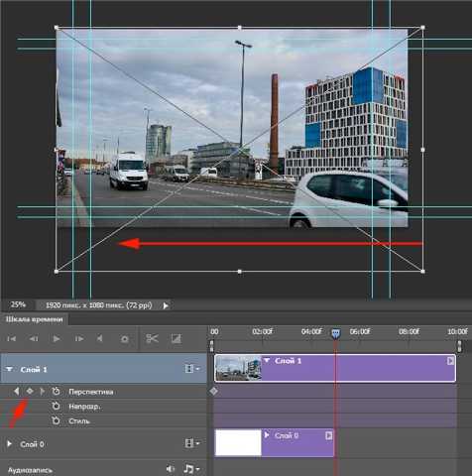The height and width of the screenshot is (476, 472).
Task: Click the Слой 0 clip thumbnail
Action: click(238, 443)
